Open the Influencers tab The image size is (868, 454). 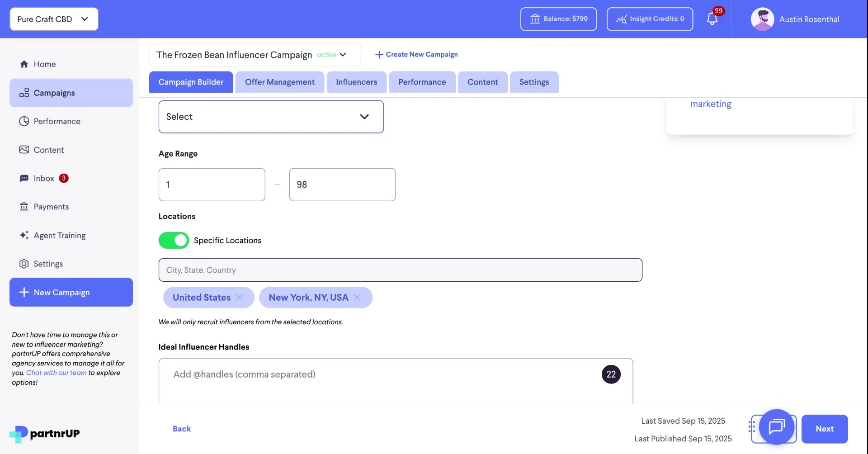[x=356, y=82]
